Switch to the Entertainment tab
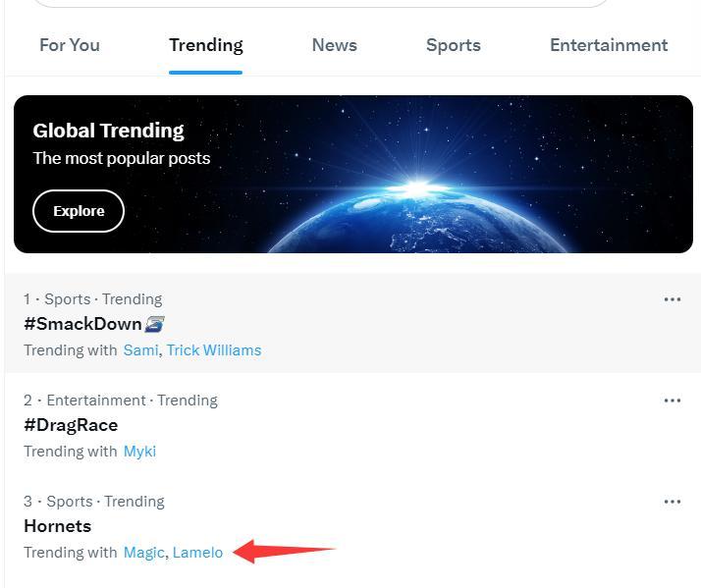 (x=609, y=45)
